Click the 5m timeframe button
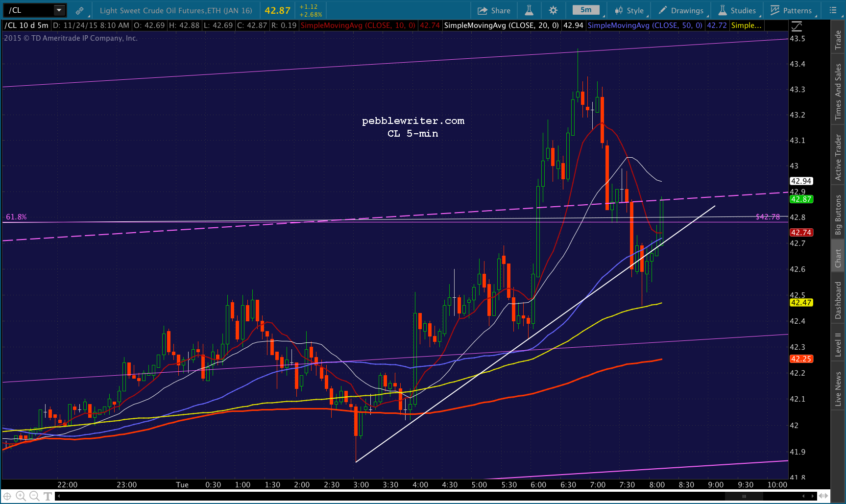 pos(586,10)
